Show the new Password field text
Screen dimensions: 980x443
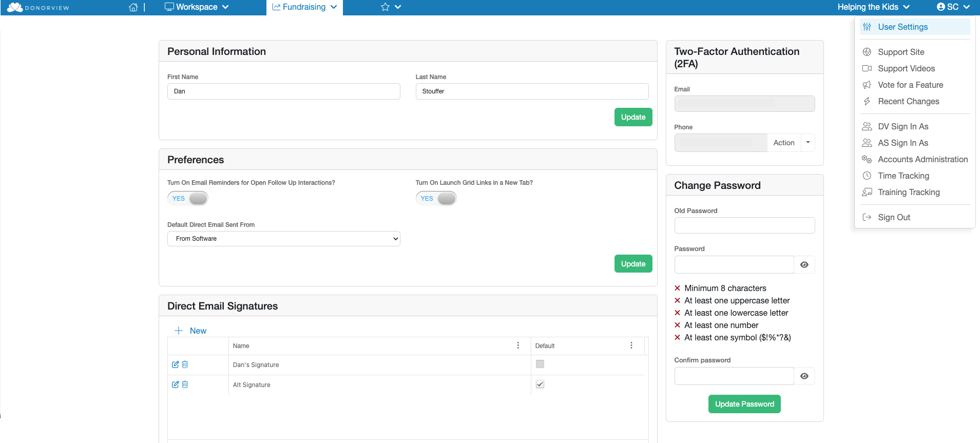[x=804, y=265]
